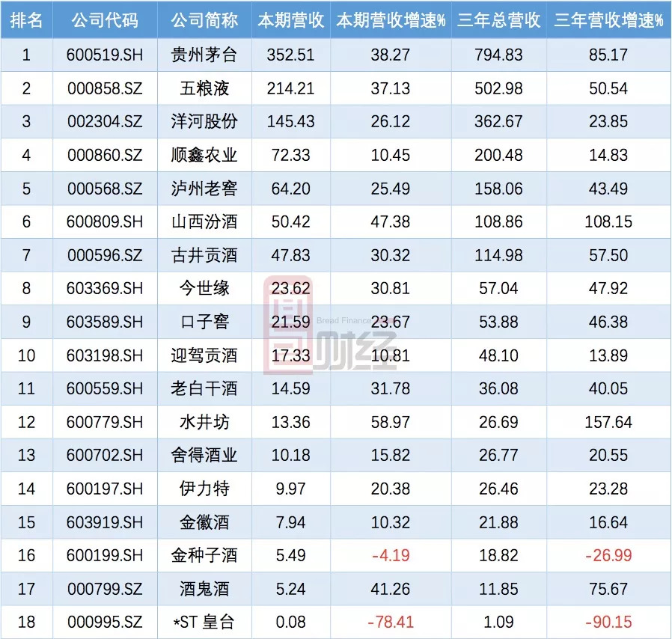Click the three-year growth 75.67
This screenshot has width=672, height=639.
[x=608, y=589]
